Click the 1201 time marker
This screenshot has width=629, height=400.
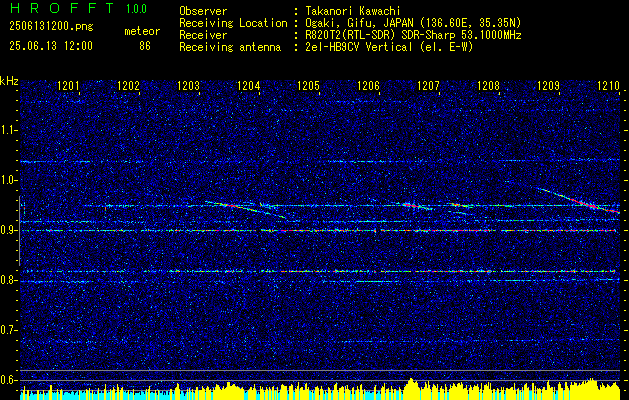[68, 86]
